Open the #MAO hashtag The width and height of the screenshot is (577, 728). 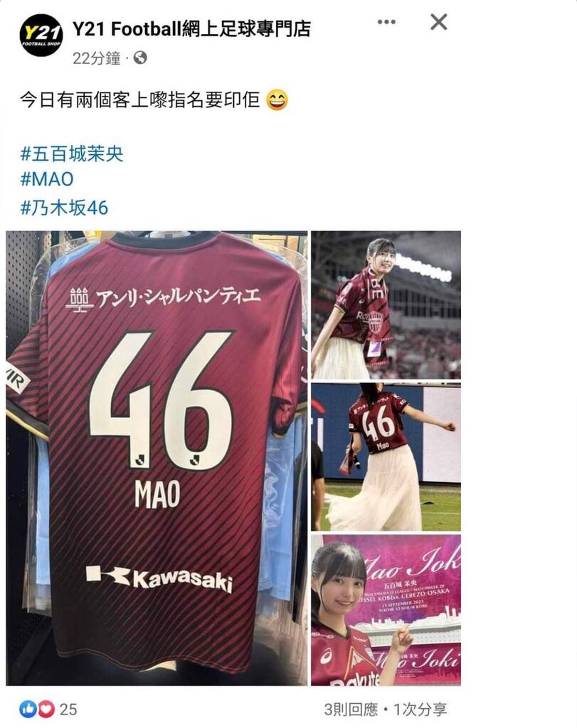(x=47, y=179)
